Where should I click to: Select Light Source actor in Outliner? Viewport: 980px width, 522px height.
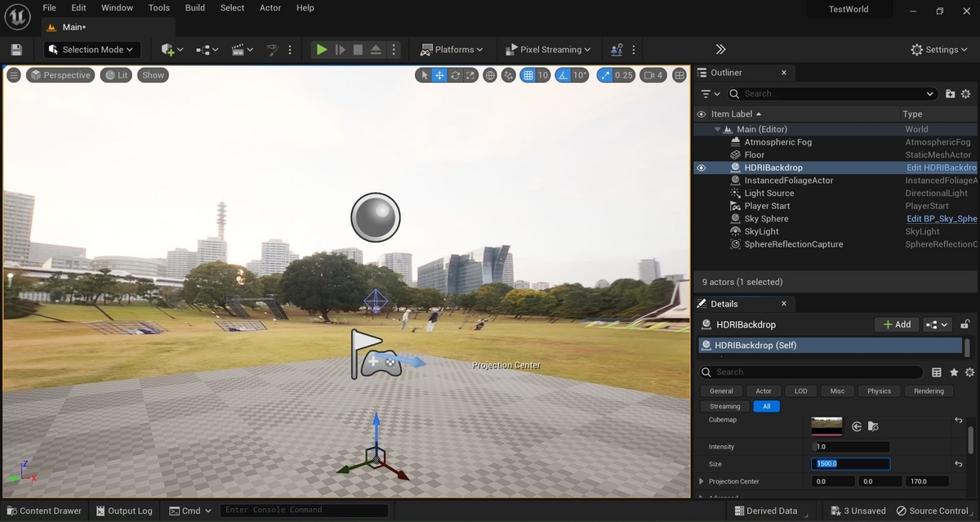pos(769,194)
